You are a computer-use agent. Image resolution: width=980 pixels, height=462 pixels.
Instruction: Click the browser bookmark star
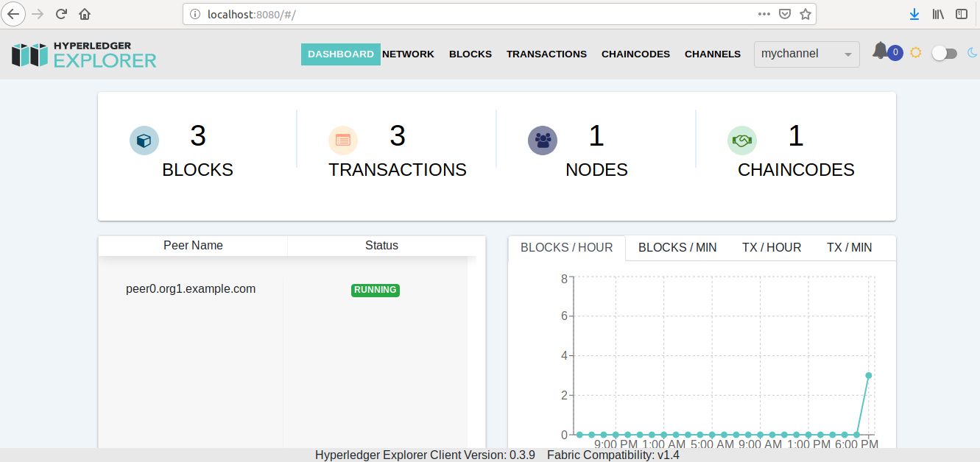pyautogui.click(x=805, y=13)
